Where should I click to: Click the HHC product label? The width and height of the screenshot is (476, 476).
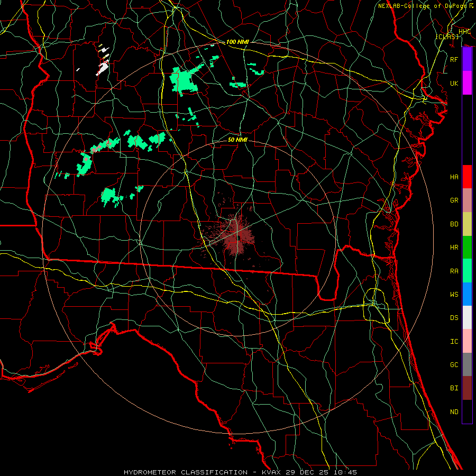click(x=465, y=32)
